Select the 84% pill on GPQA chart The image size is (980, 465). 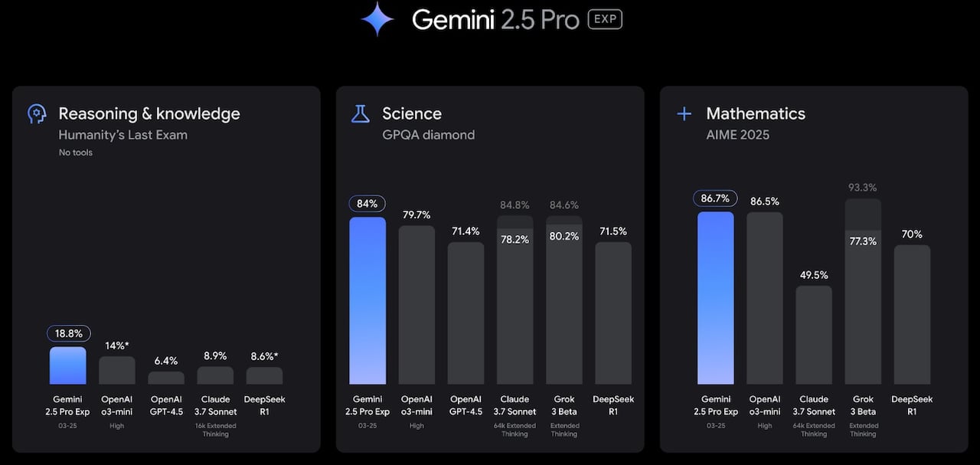pos(367,204)
